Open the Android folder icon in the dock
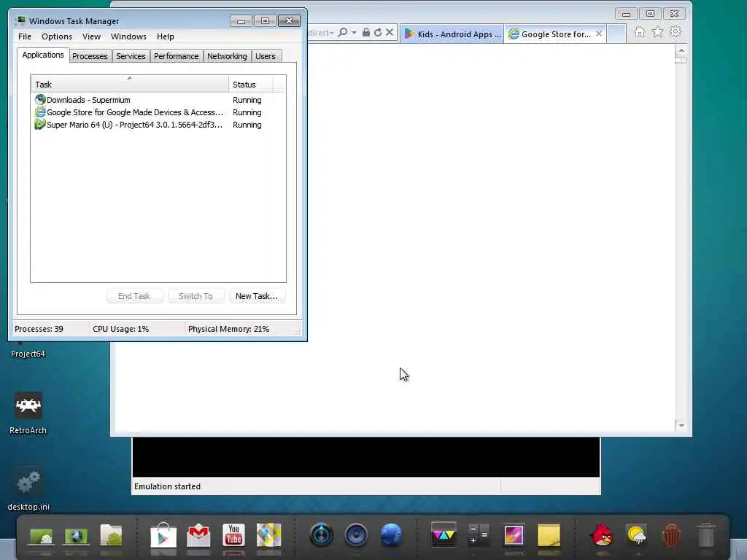The image size is (747, 560). 111,535
